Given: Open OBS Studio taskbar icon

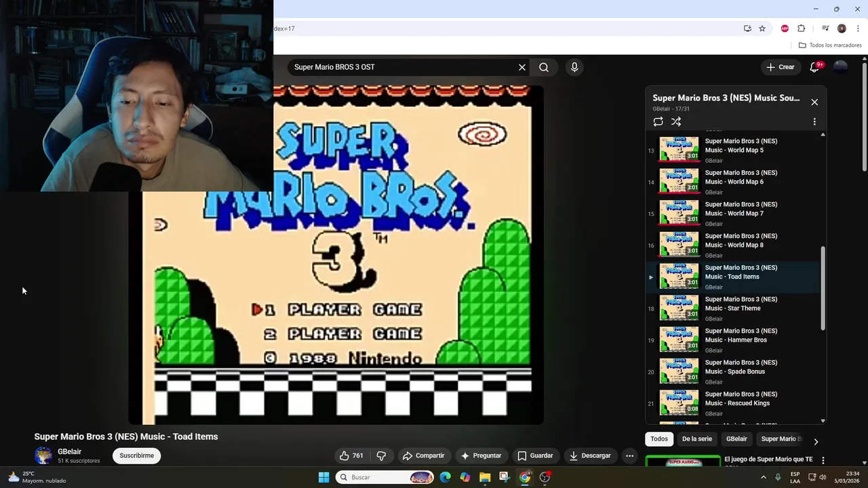Looking at the screenshot, I should coord(545,477).
